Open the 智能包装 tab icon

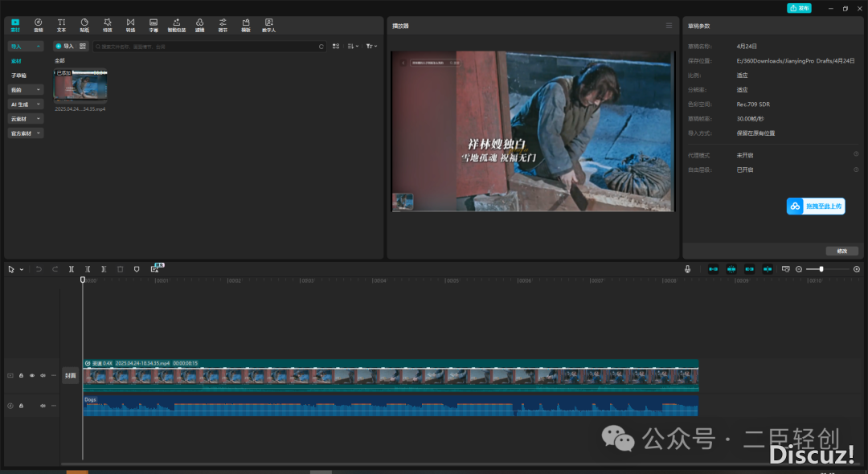[x=177, y=25]
